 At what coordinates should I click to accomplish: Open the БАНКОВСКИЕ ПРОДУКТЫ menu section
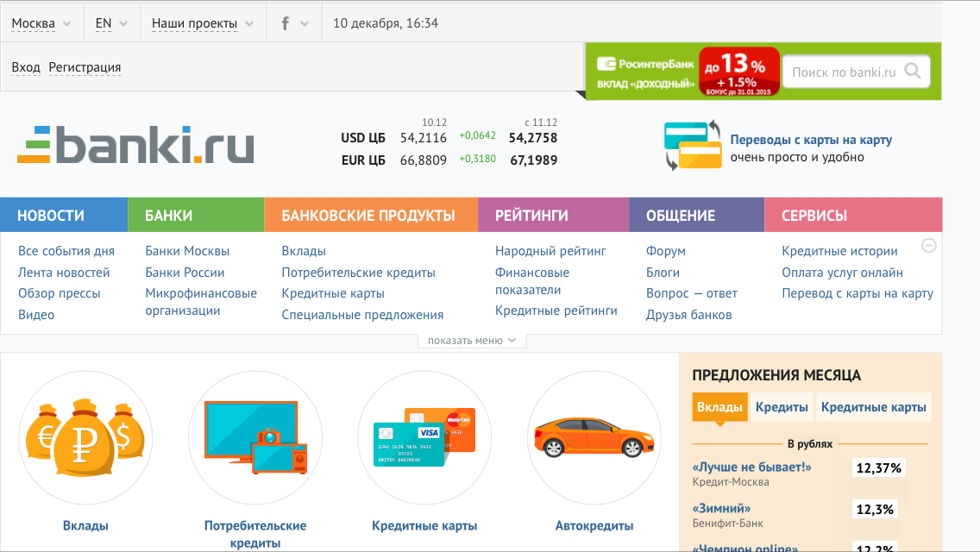[x=371, y=215]
